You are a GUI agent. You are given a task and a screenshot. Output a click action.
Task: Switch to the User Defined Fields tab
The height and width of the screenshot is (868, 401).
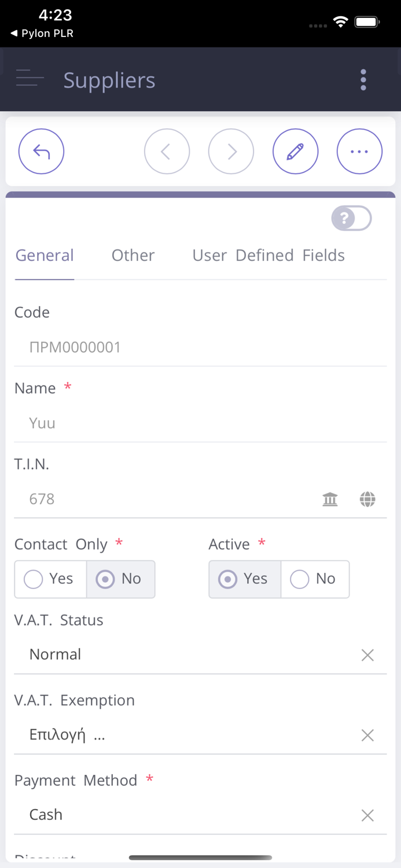[x=268, y=255]
